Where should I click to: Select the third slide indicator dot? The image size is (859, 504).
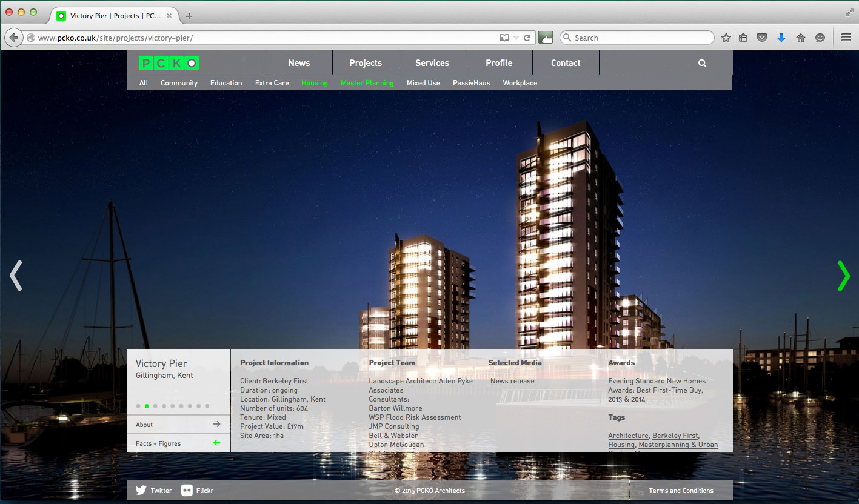[x=155, y=406]
